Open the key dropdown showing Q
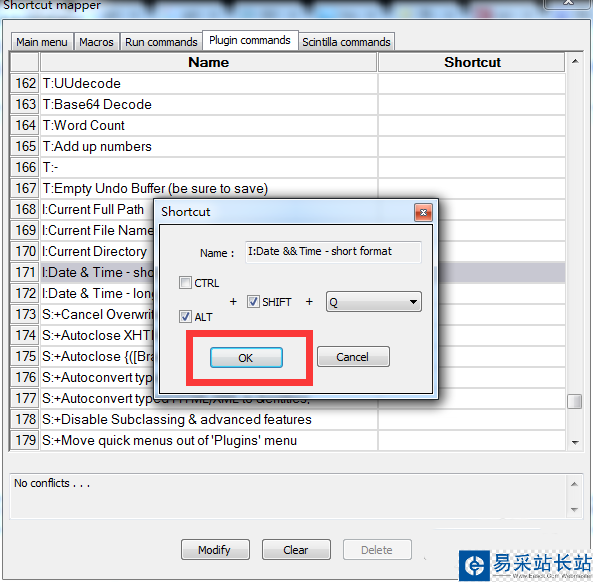 click(374, 301)
